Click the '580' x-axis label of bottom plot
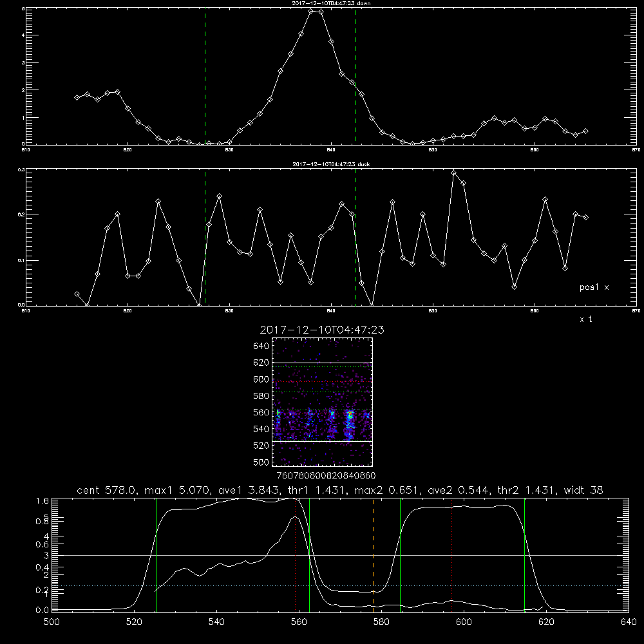 [381, 622]
